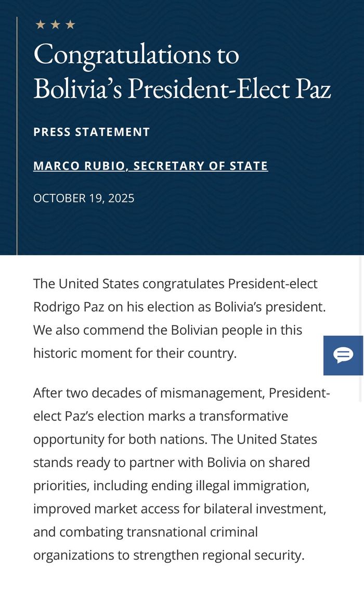The image size is (364, 595).
Task: Click the vertical accent line beside header
Action: (x=17, y=135)
